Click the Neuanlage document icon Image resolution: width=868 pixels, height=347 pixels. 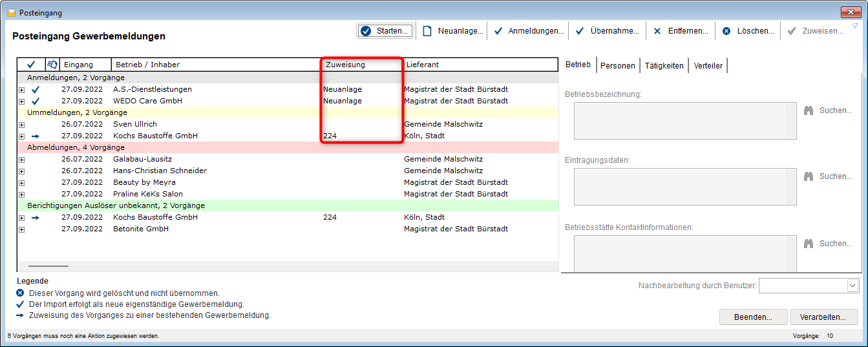click(427, 31)
